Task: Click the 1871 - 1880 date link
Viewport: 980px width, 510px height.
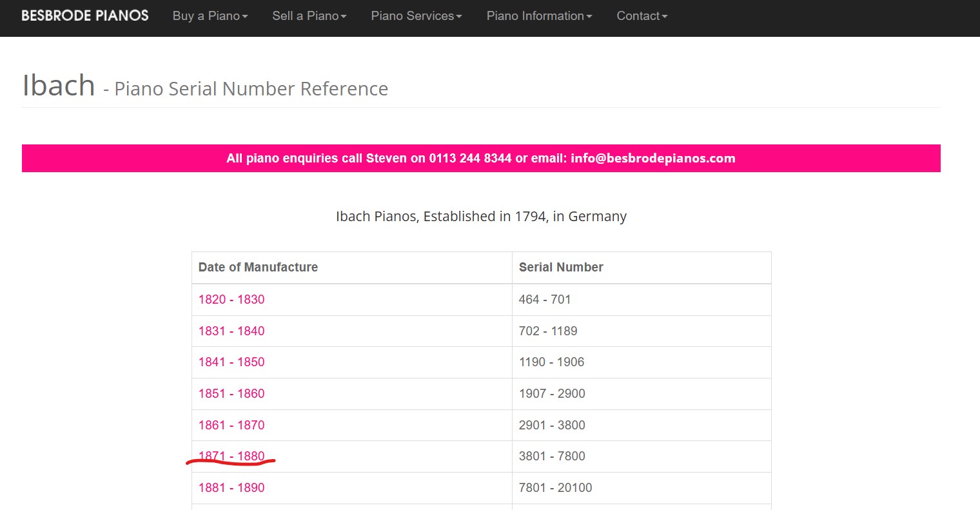Action: [x=231, y=456]
